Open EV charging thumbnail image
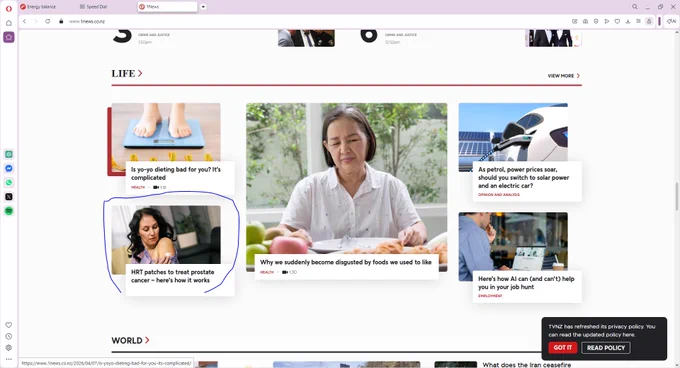 tap(513, 132)
